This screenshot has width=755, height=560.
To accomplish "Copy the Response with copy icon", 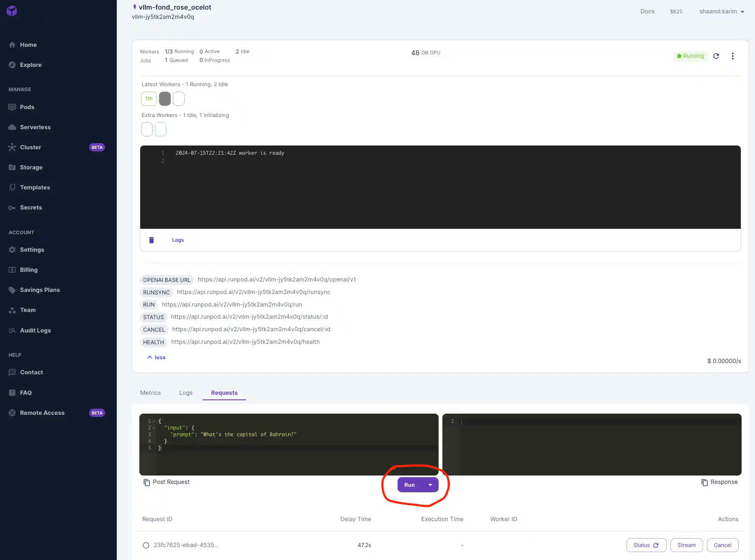I will (705, 482).
